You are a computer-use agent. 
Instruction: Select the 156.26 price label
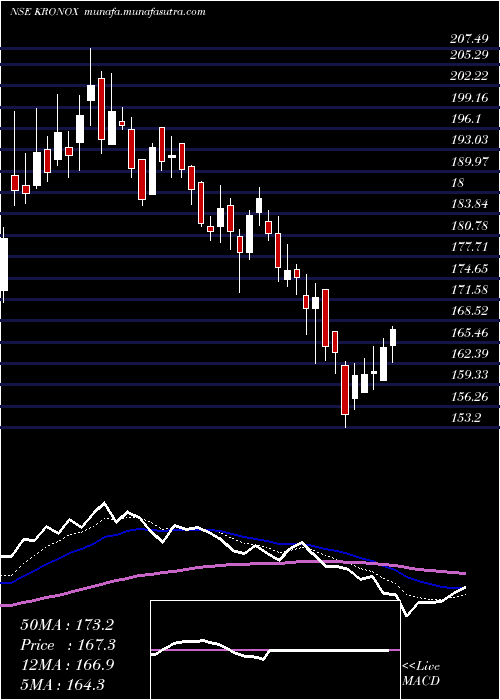469,396
